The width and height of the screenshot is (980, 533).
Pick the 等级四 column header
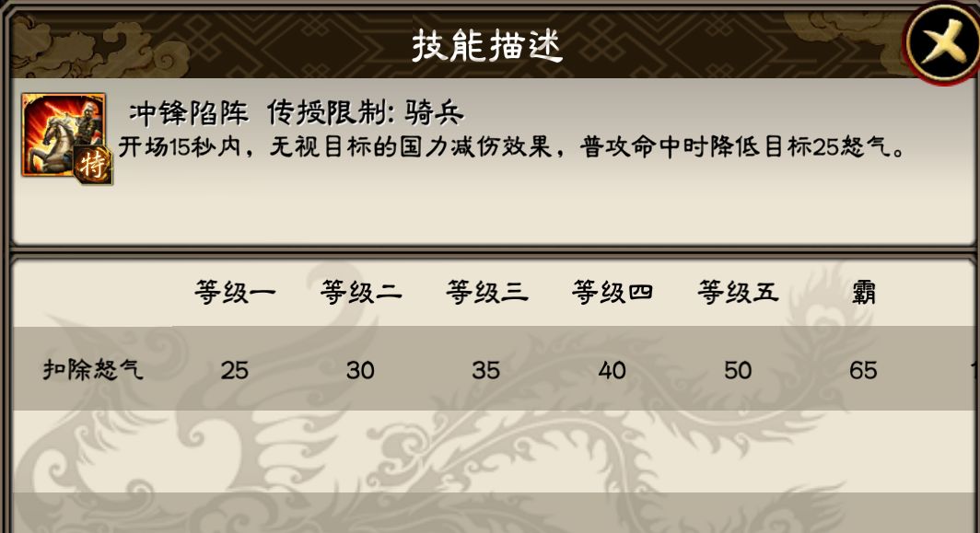[x=612, y=293]
